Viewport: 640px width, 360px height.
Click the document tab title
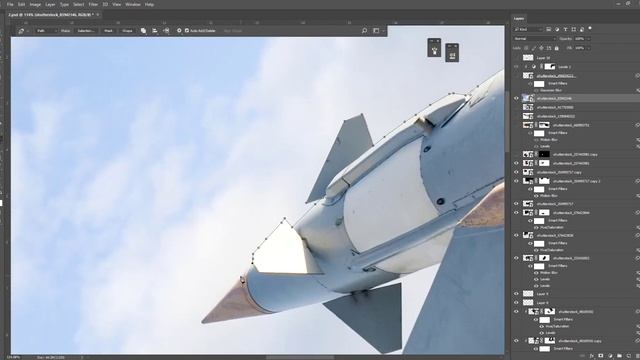(51, 14)
